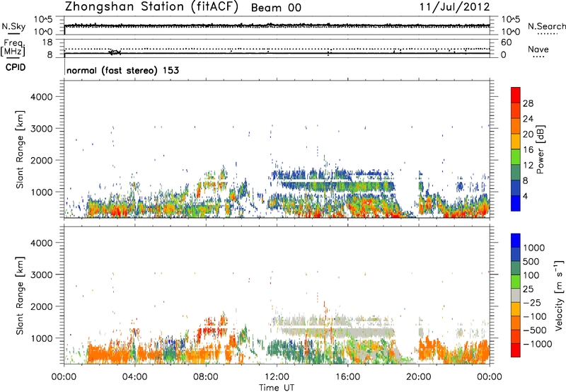Click the '-1000' value on velocity colorbar
The height and width of the screenshot is (392, 566).
[537, 344]
